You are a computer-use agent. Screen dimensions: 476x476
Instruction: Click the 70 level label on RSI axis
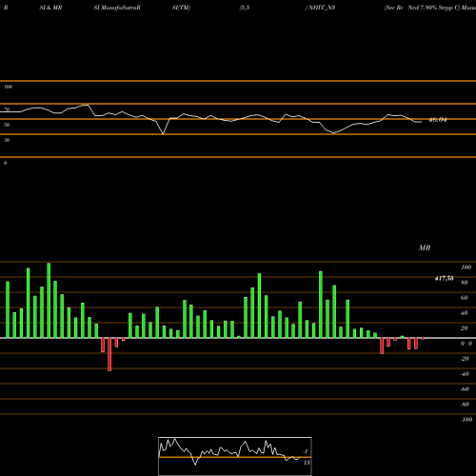click(x=7, y=109)
